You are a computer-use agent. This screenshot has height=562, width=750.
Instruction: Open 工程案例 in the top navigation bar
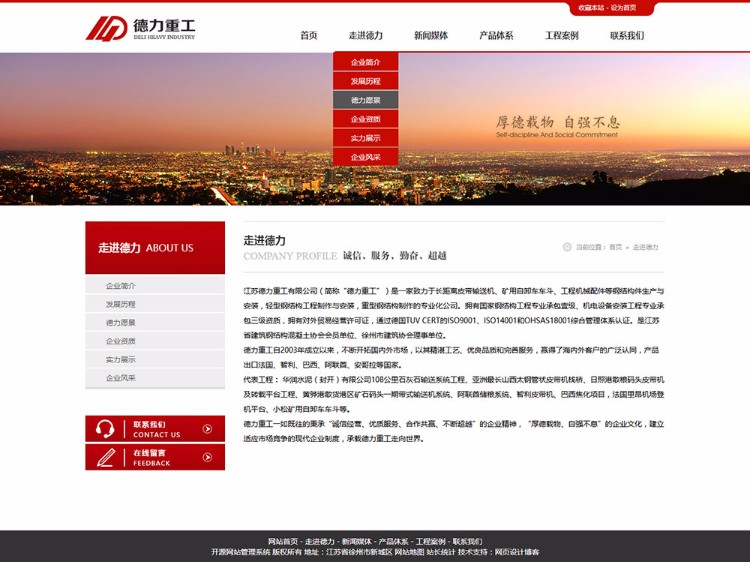(562, 35)
